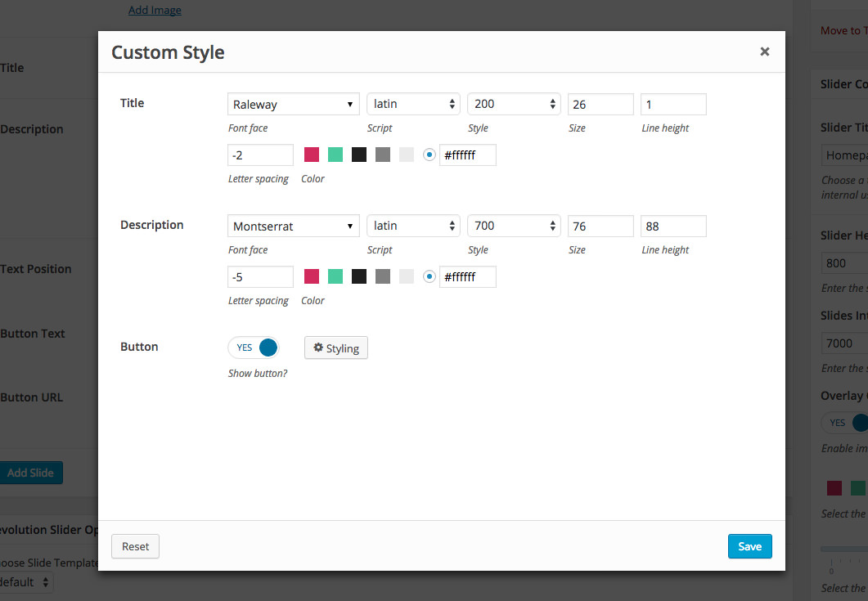Toggle the Show button switch
Viewport: 868px width, 601px height.
pyautogui.click(x=254, y=348)
